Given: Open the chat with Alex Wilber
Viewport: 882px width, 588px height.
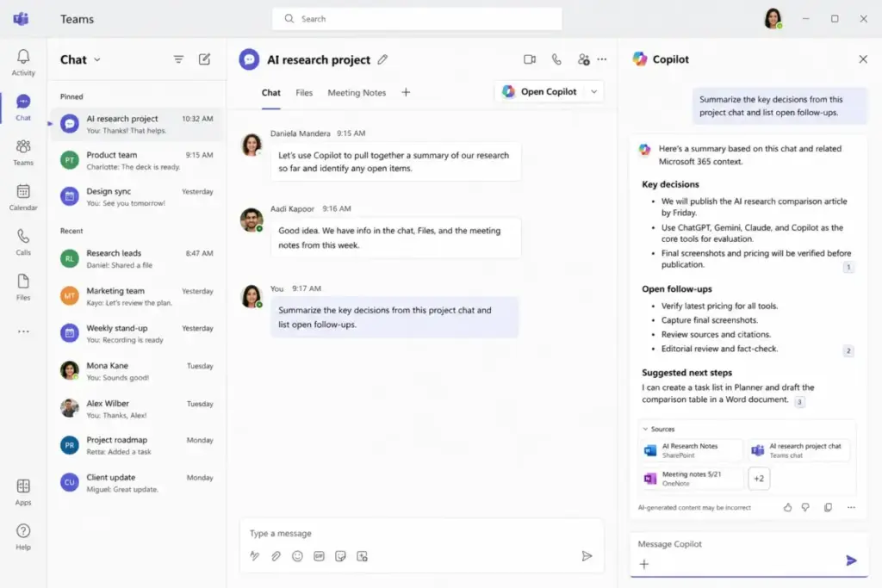Looking at the screenshot, I should coord(137,409).
